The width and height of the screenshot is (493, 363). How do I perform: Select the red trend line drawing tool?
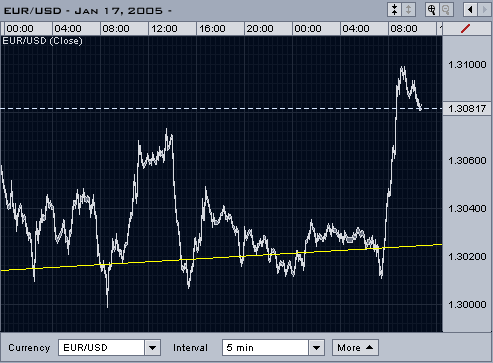click(x=465, y=29)
